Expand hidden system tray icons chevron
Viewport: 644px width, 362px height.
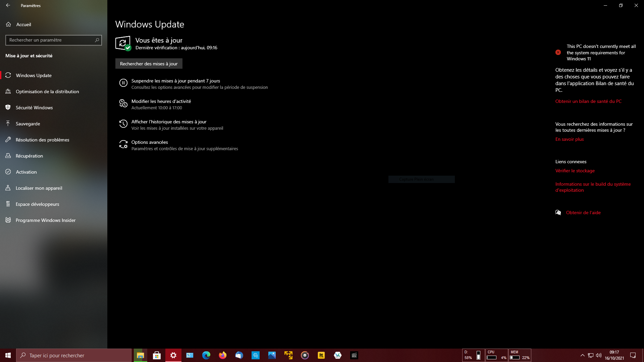point(582,355)
